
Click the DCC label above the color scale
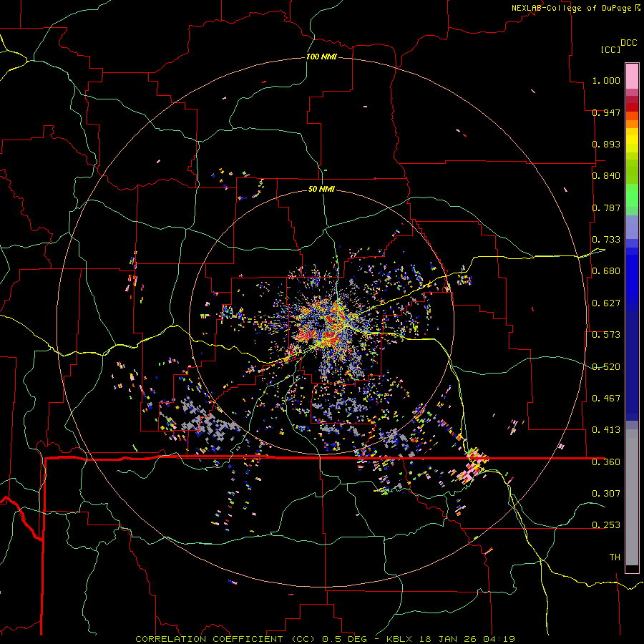point(628,42)
